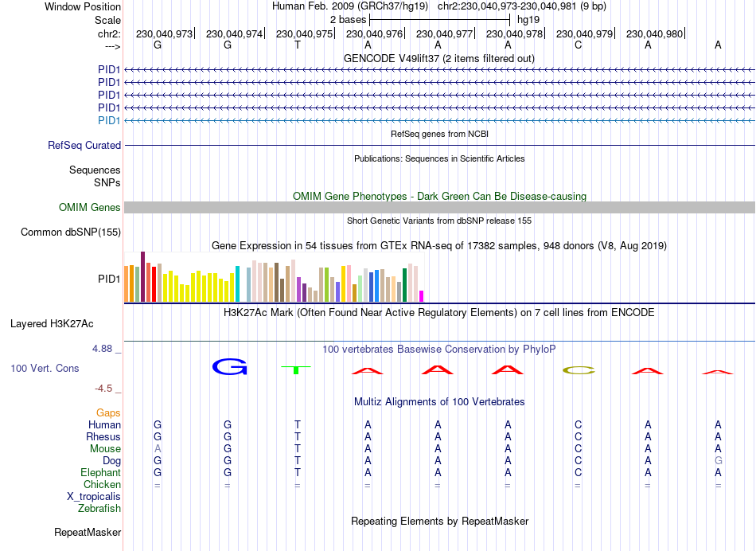The height and width of the screenshot is (551, 756).
Task: Click the T in the Elephant alignment row
Action: [x=298, y=472]
